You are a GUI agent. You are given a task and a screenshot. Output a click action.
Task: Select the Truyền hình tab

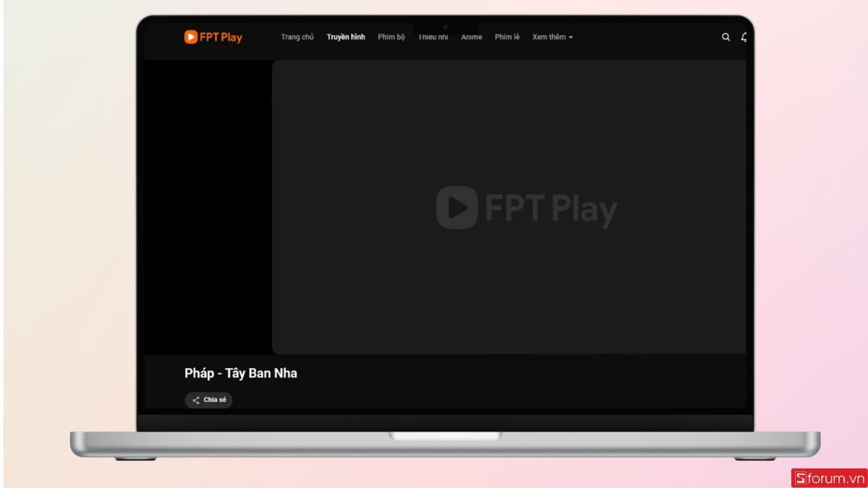pyautogui.click(x=346, y=37)
